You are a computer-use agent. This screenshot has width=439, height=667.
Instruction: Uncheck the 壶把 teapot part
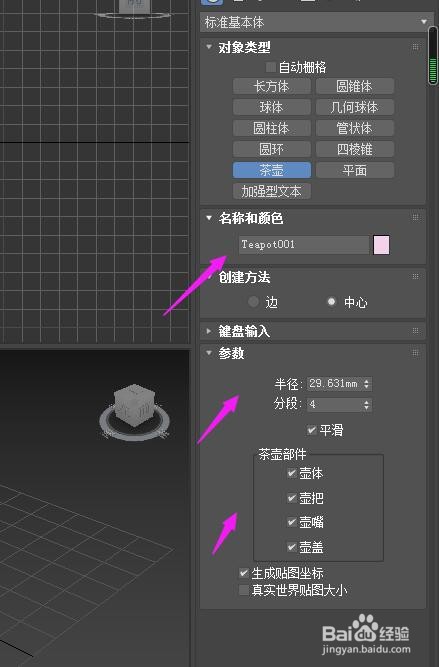pyautogui.click(x=292, y=497)
